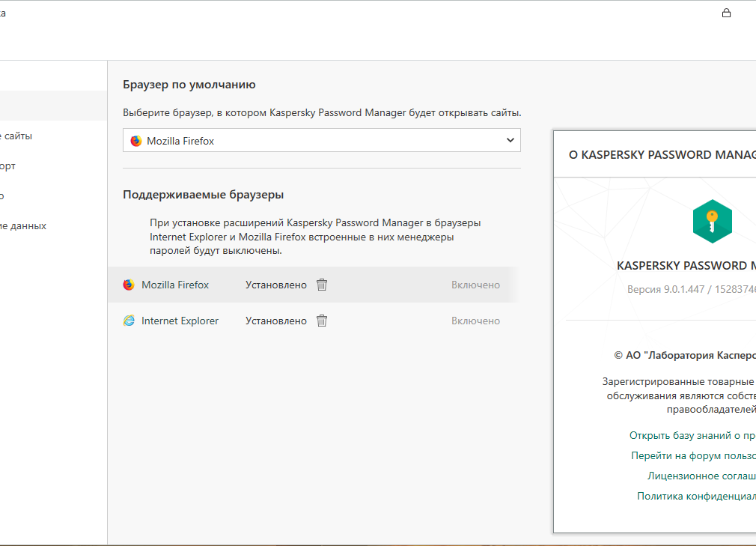Open 'Открыть базу знаний' link in About window
756x546 pixels.
692,435
